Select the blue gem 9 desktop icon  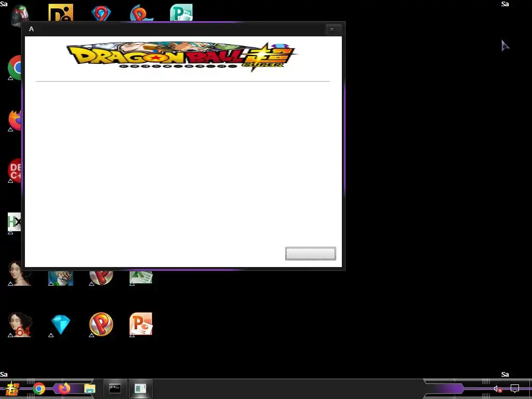tap(101, 14)
